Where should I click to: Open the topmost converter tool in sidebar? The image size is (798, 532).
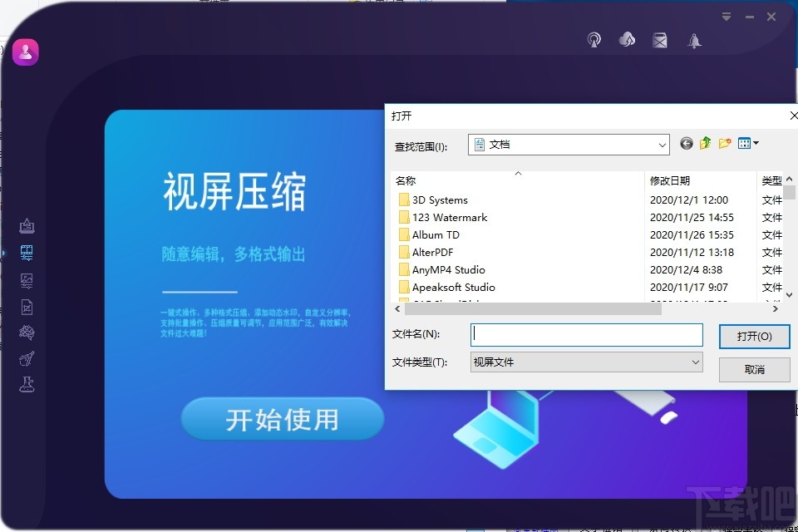pos(26,224)
